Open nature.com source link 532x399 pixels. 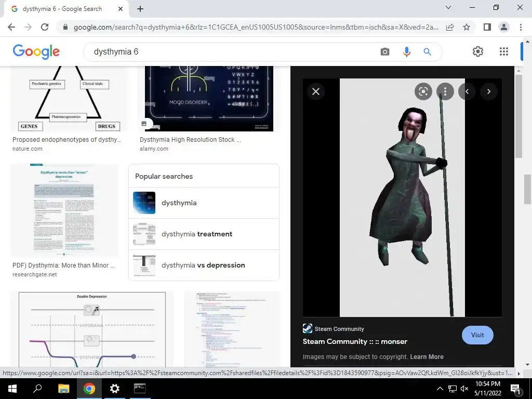click(x=28, y=149)
